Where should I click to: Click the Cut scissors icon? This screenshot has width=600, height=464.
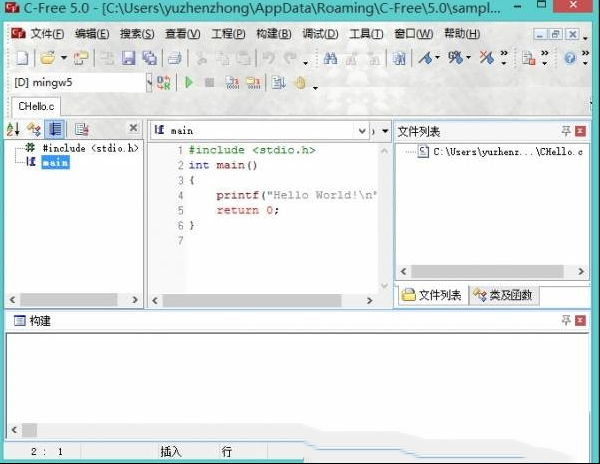[201, 58]
